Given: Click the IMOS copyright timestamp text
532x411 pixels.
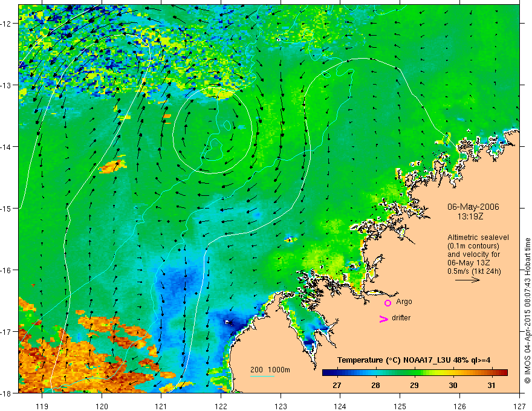Looking at the screenshot, I should [x=527, y=311].
